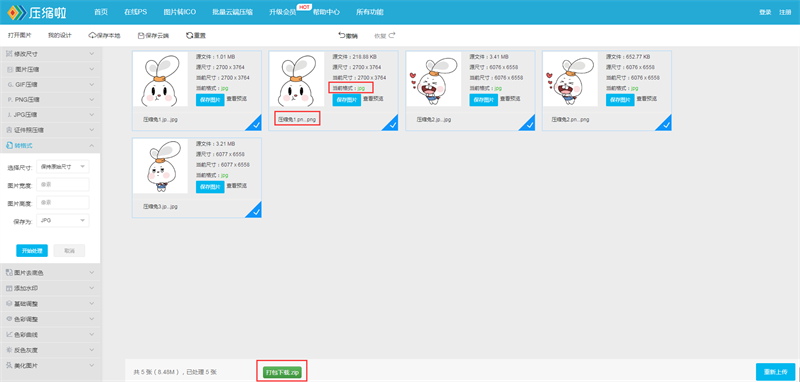Screen dimensions: 800x382
Task: Click the 压缩兔3.jp...jpg rabbit thumbnail
Action: 161,166
